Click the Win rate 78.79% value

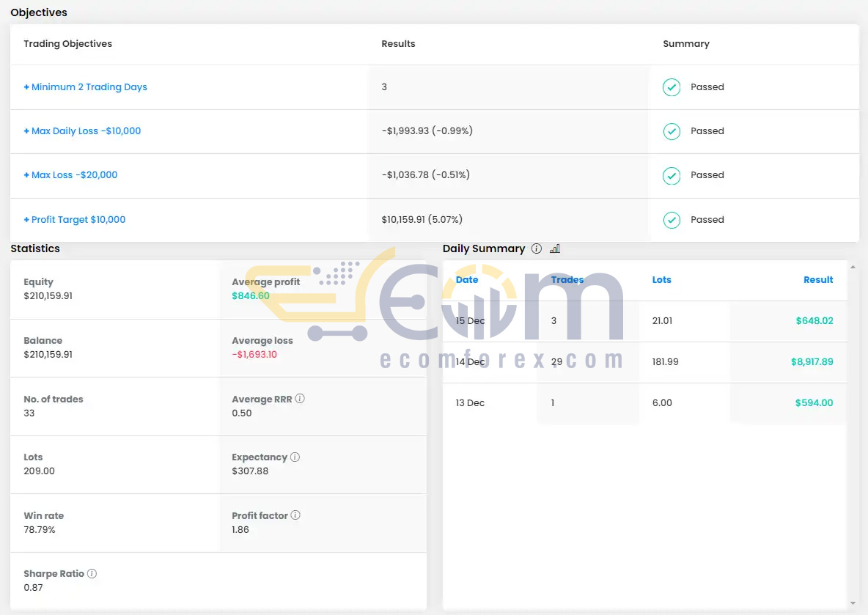(40, 529)
